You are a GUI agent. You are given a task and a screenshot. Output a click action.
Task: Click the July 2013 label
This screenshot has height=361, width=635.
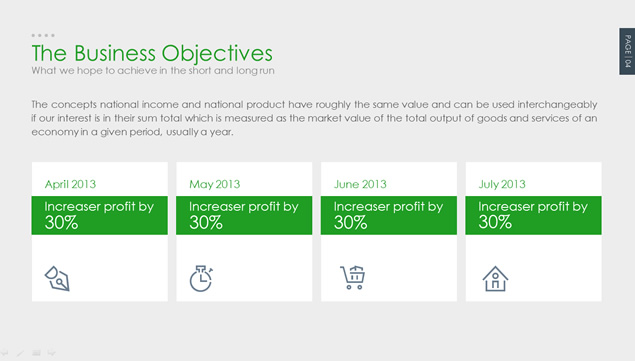[x=502, y=184]
